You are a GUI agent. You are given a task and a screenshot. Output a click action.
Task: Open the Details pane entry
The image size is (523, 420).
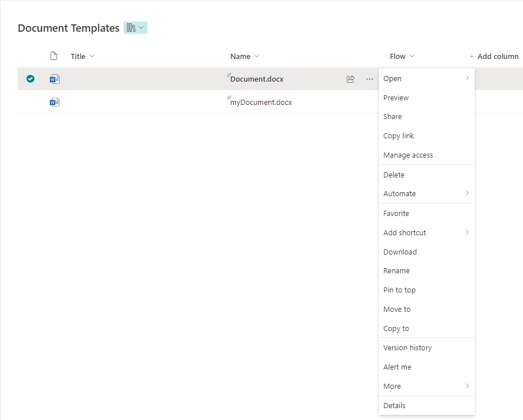(x=427, y=406)
